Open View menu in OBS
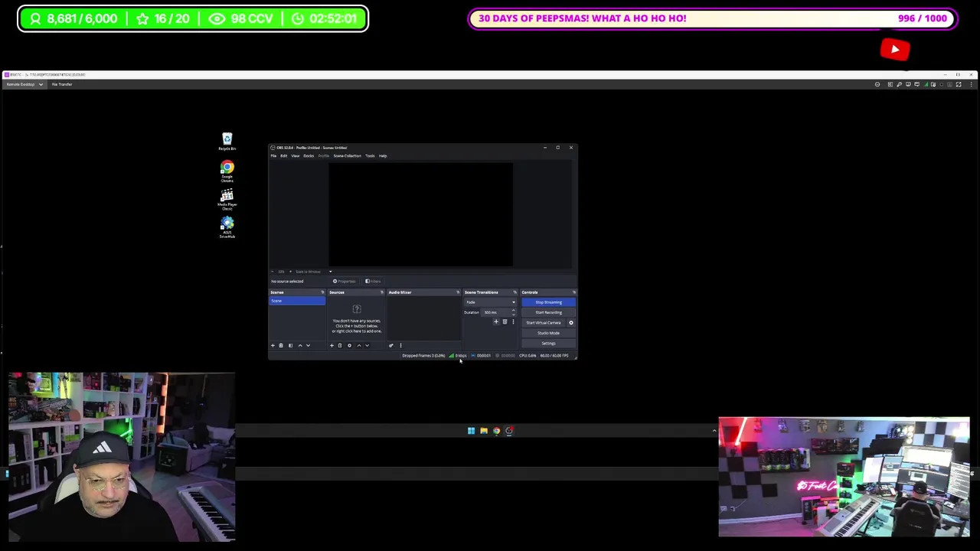980x551 pixels. [295, 156]
